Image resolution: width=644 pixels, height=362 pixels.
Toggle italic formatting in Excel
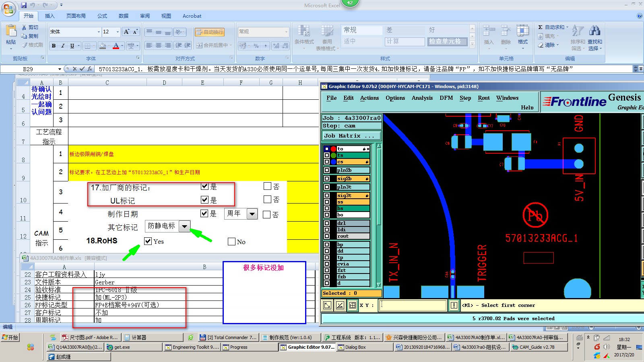(63, 46)
